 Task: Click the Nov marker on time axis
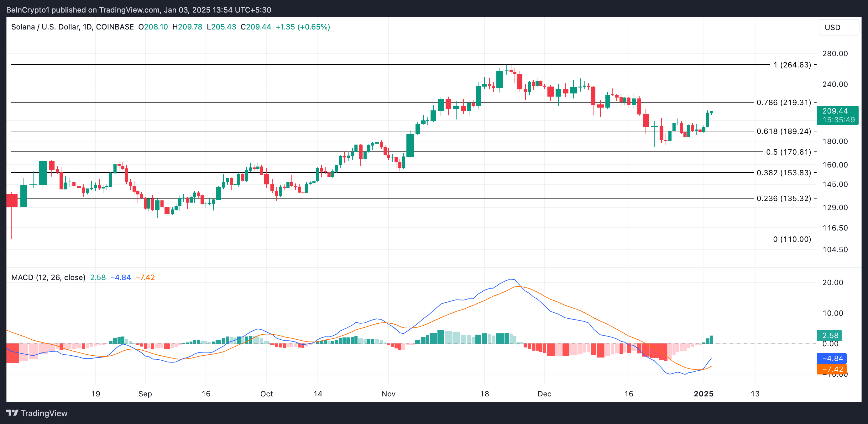pyautogui.click(x=388, y=394)
